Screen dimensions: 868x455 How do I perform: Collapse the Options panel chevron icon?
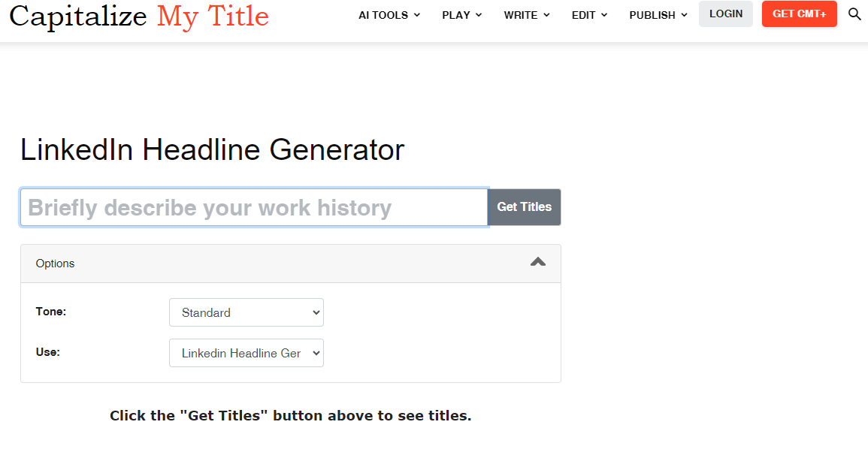pos(538,262)
